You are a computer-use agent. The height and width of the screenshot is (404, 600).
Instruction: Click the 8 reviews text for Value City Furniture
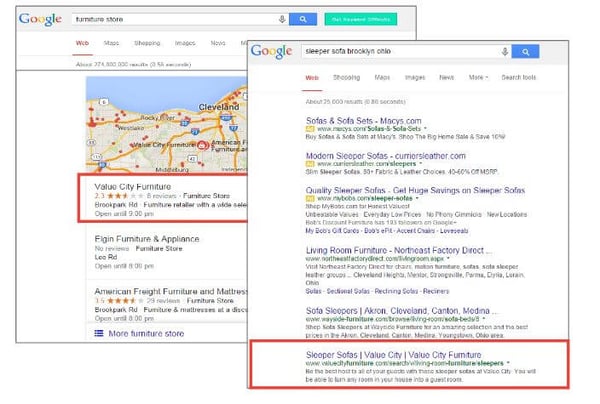point(161,196)
